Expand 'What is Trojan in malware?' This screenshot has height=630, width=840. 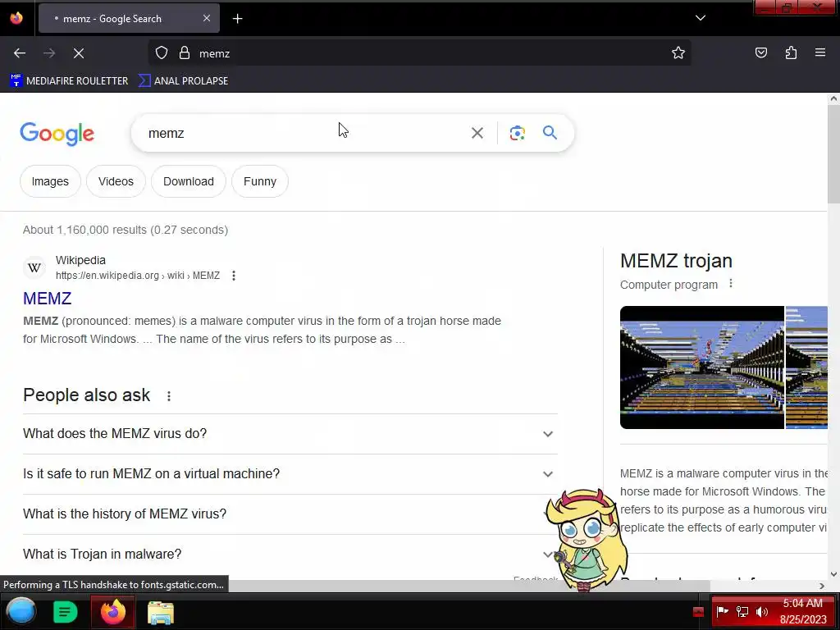[x=290, y=555]
